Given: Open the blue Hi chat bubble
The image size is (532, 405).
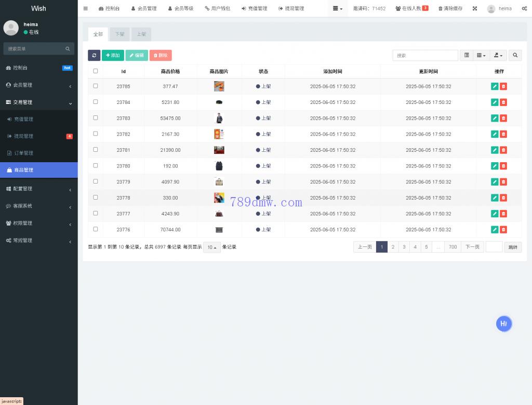Looking at the screenshot, I should [x=503, y=323].
